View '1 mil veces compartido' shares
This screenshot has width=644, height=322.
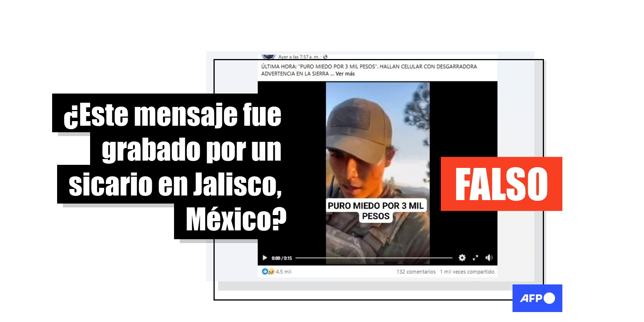[x=467, y=271]
